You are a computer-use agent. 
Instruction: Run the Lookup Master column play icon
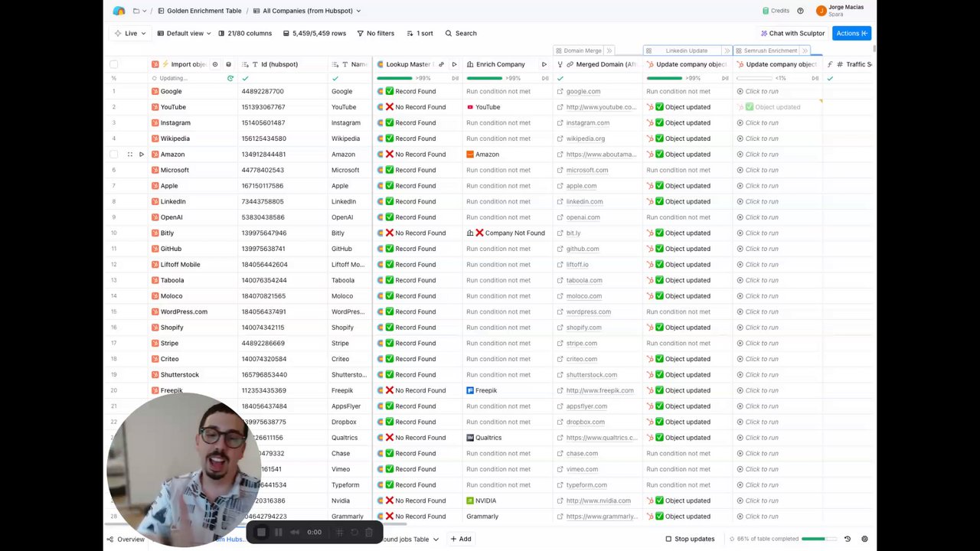[x=454, y=64]
